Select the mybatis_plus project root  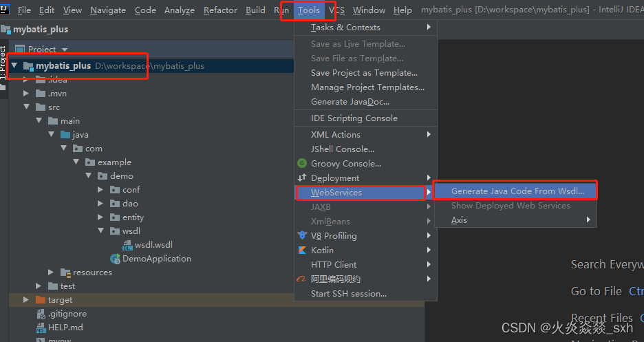coord(63,65)
